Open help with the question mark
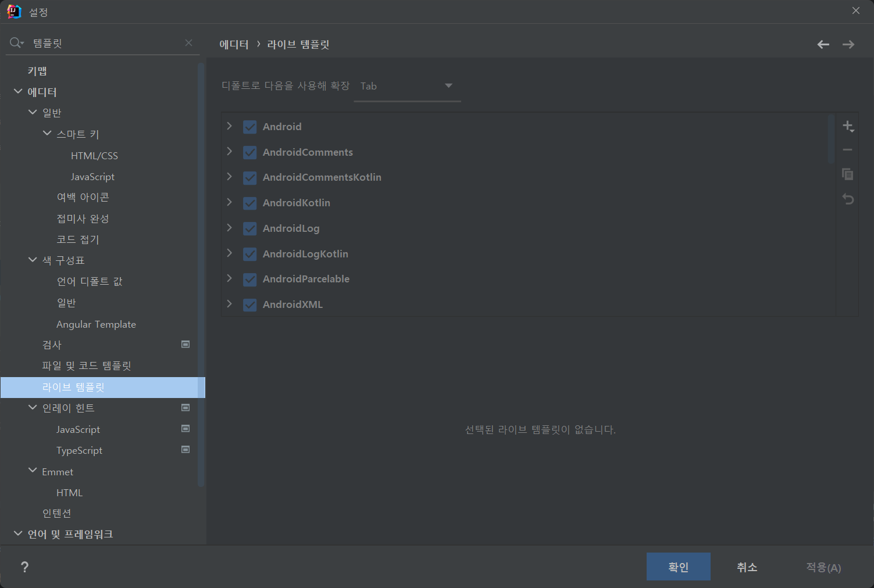 tap(24, 567)
